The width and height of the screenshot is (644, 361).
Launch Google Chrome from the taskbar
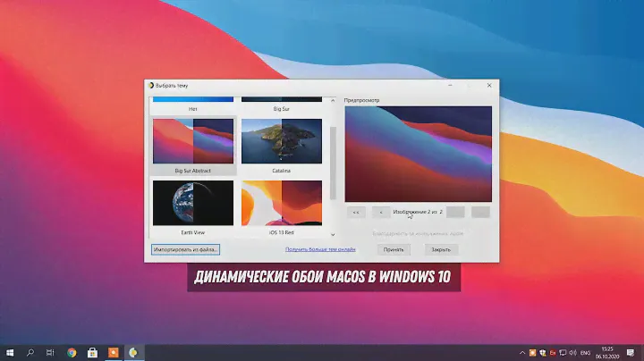(x=72, y=352)
